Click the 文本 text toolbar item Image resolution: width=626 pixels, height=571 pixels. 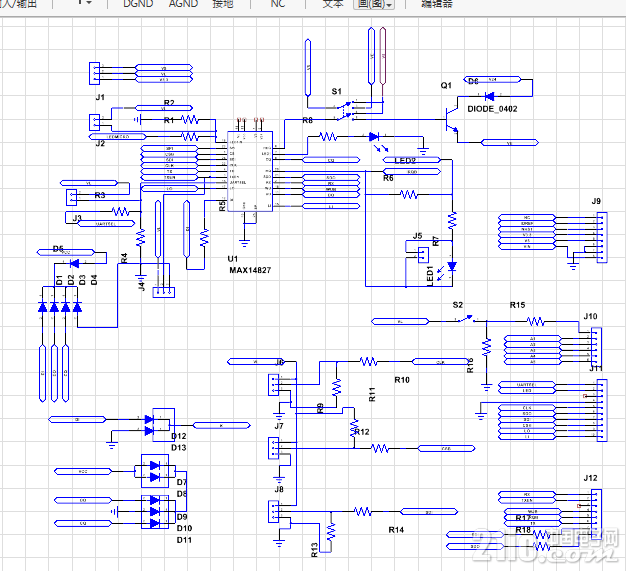click(x=333, y=4)
